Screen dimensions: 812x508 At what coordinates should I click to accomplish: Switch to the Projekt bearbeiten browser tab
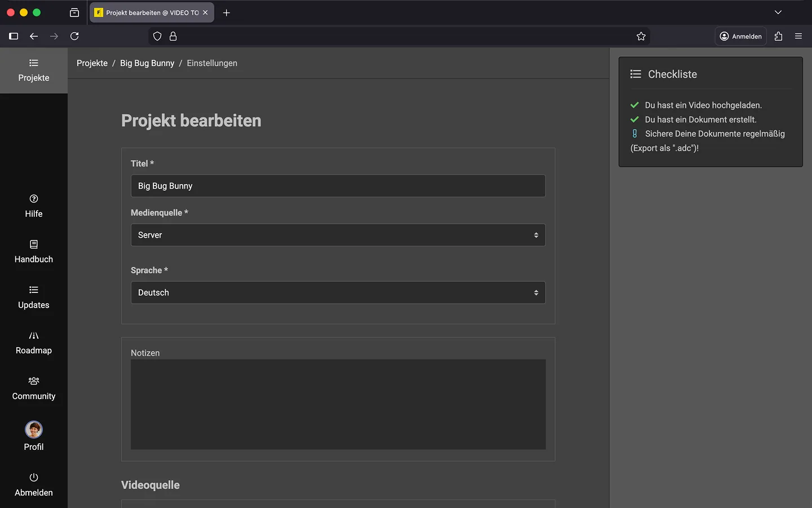[x=147, y=12]
